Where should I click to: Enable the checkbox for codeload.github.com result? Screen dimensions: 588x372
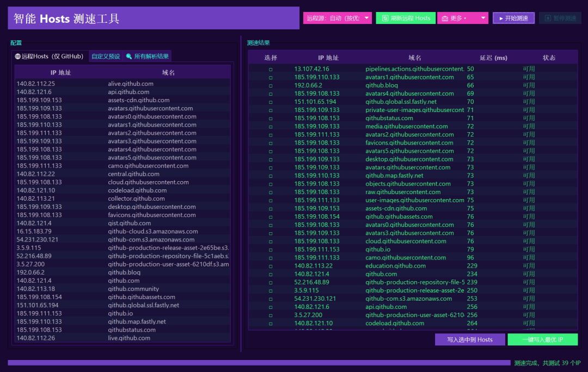(271, 323)
